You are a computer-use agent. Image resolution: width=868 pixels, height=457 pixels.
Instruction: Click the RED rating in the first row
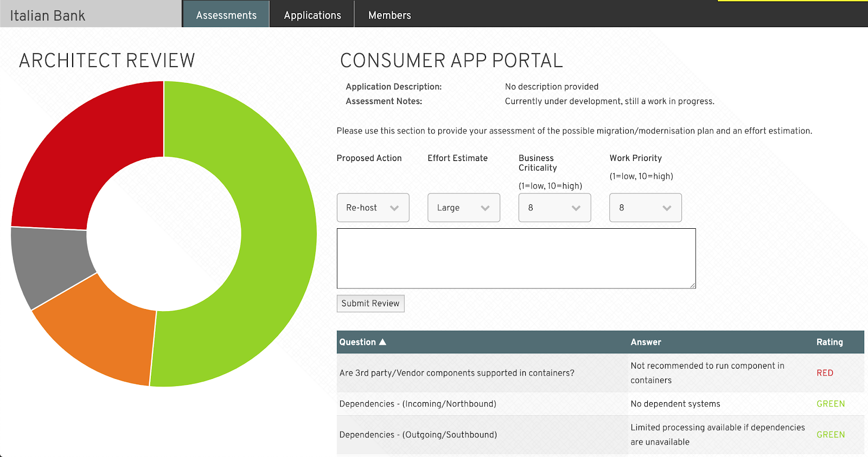pos(825,373)
